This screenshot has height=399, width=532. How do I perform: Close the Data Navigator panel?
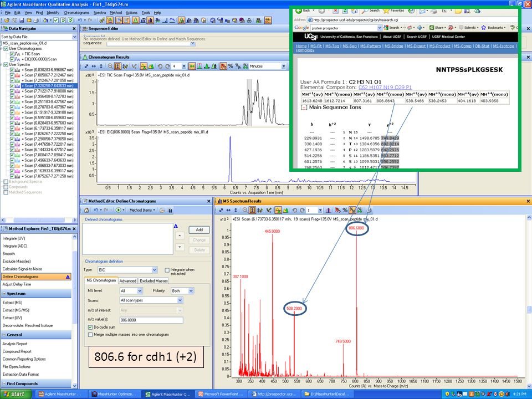pos(74,28)
